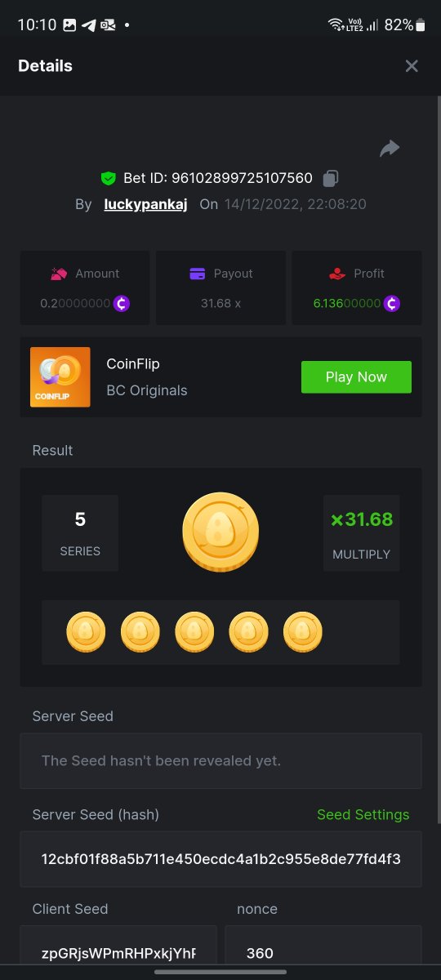
Task: Tap the Payout card icon
Action: coord(197,274)
